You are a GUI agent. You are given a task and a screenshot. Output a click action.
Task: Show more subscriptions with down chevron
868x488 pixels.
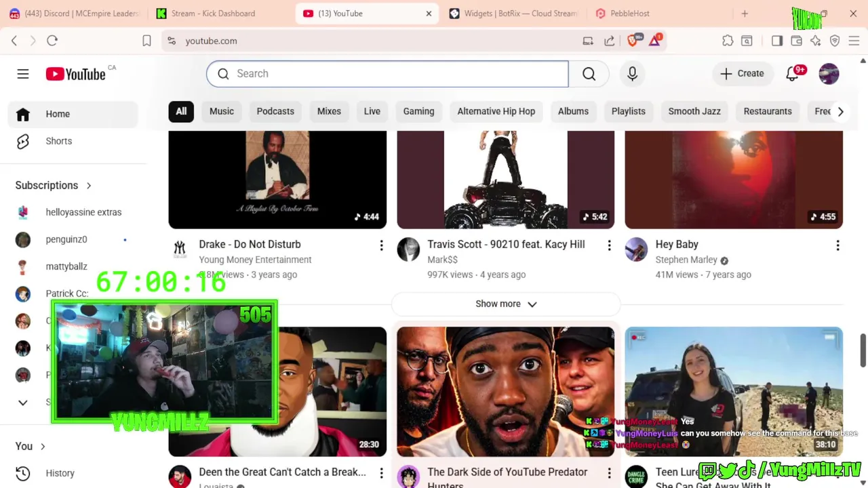point(23,402)
